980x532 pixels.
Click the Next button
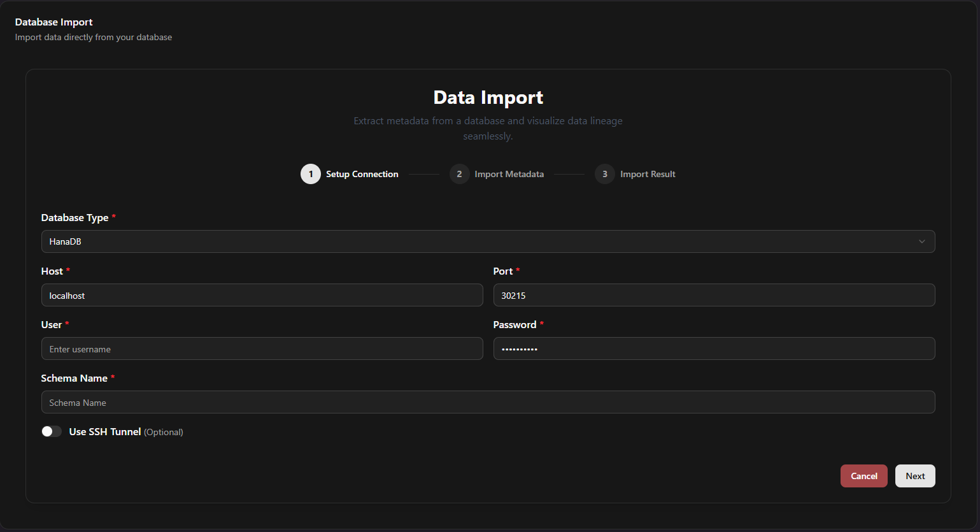[915, 476]
